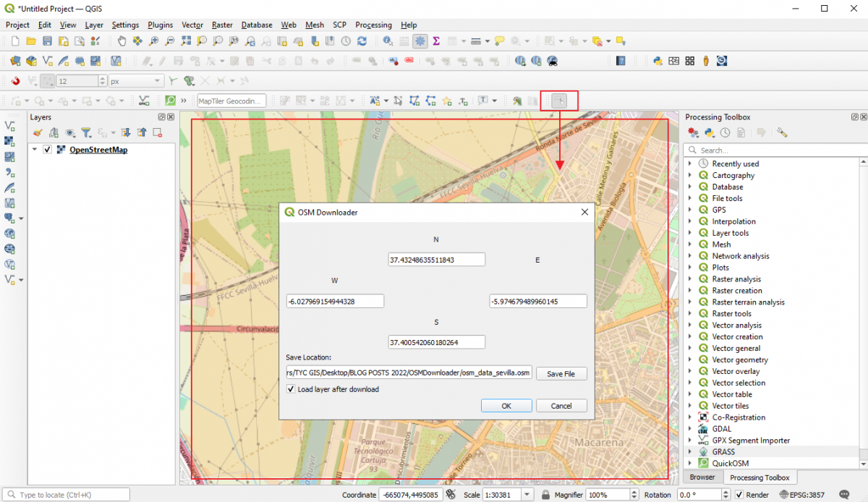Click the Identify Features tool
868x502 pixels.
pos(386,41)
